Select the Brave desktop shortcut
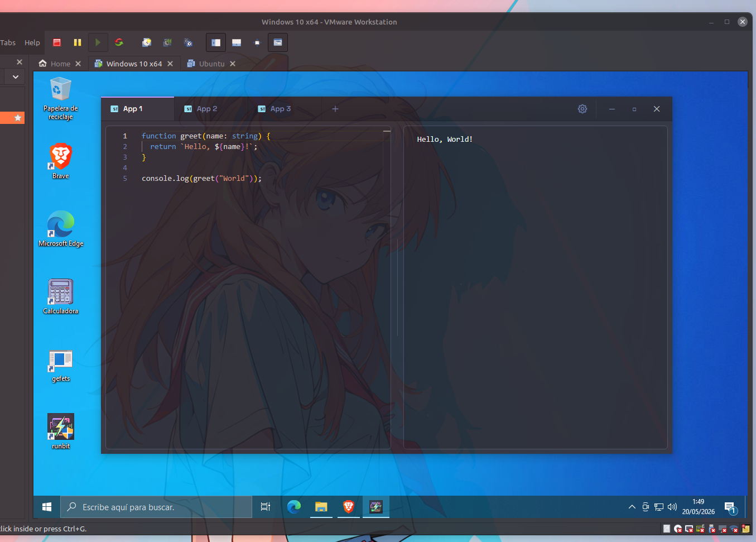This screenshot has width=756, height=542. pos(61,161)
